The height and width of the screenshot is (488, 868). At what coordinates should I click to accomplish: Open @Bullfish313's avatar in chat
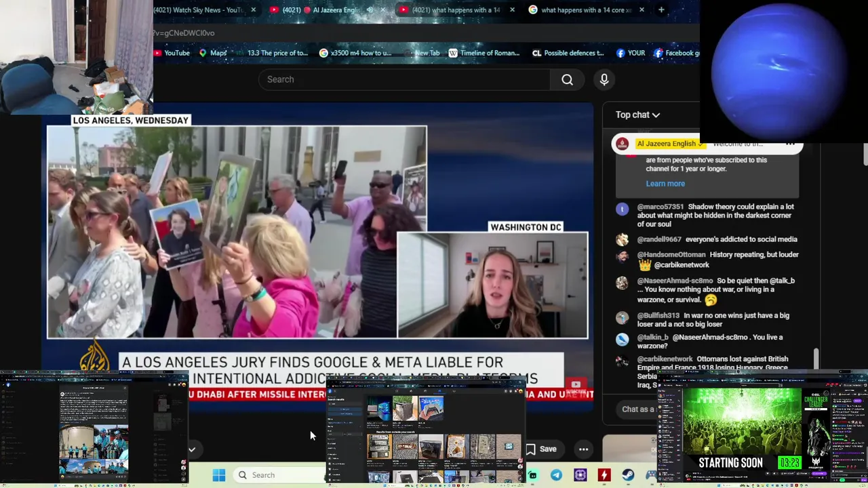click(x=622, y=318)
